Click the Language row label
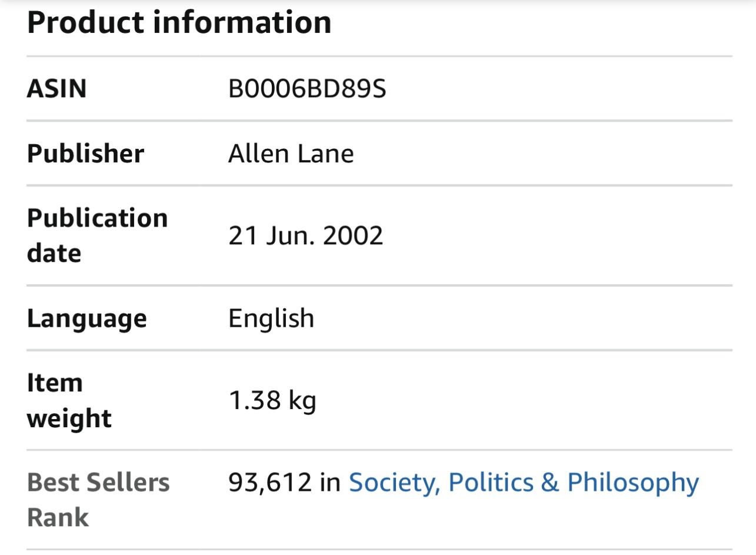The image size is (756, 555). (x=86, y=318)
